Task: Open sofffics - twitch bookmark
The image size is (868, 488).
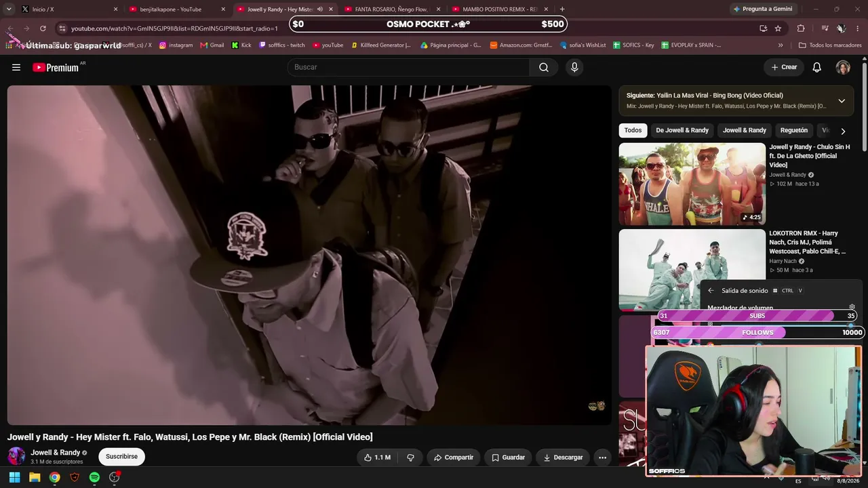Action: 282,45
